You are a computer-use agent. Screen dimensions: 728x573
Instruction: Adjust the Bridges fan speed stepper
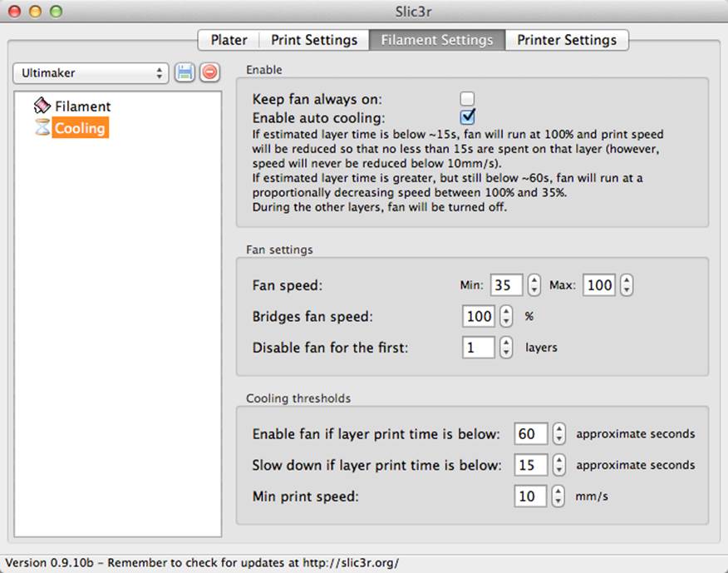point(506,316)
